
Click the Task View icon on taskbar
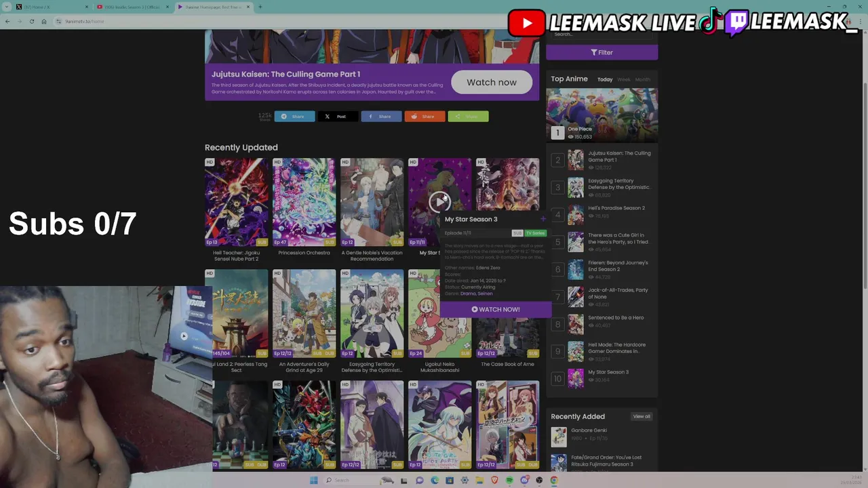coord(404,481)
